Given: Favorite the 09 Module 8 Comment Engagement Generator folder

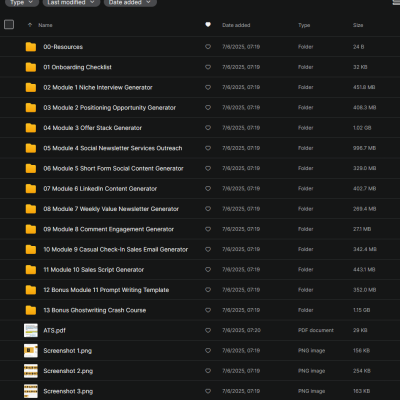Looking at the screenshot, I should [208, 229].
